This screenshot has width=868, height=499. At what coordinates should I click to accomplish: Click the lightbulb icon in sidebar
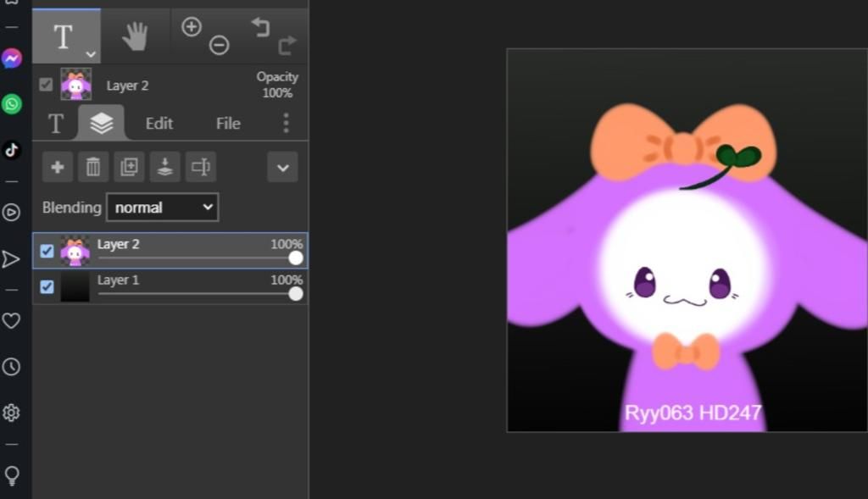click(x=12, y=476)
